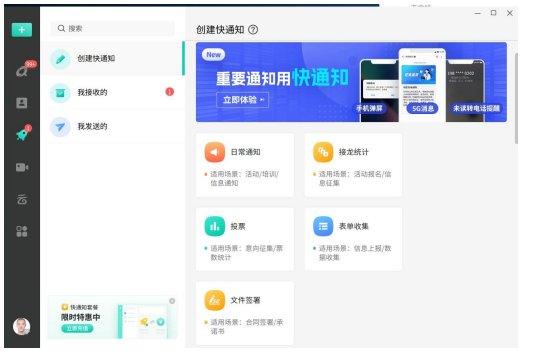Click 未读转电话提醒 label on banner
542x360 pixels.
coord(476,109)
